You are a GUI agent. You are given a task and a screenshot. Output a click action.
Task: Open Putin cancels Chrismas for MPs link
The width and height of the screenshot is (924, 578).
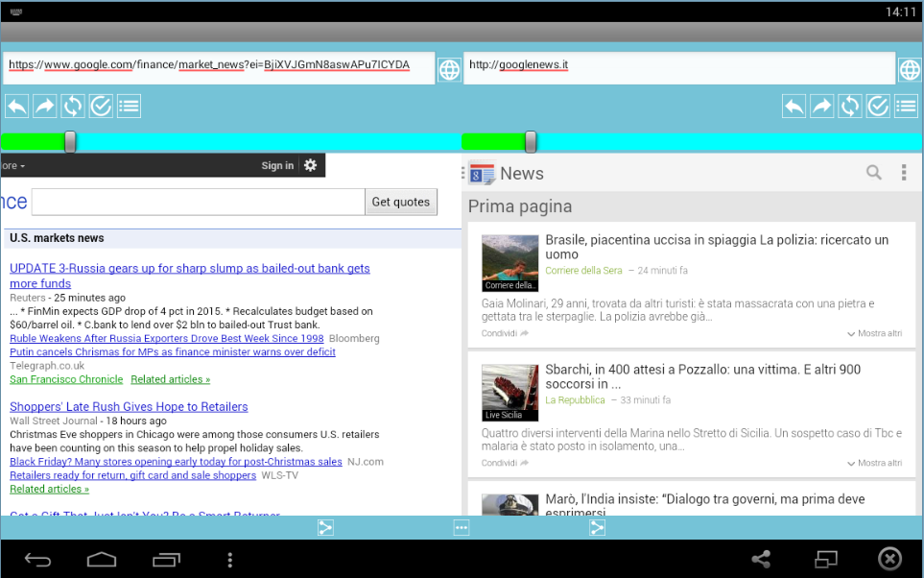pyautogui.click(x=173, y=351)
